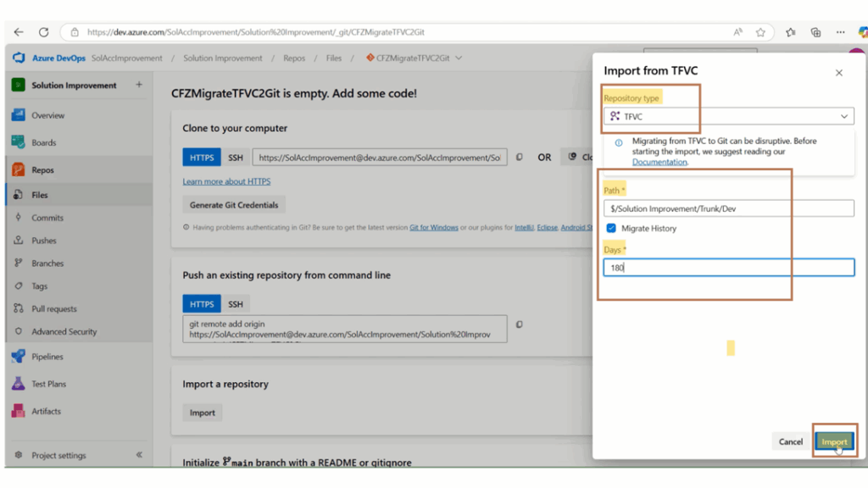This screenshot has height=488, width=868.
Task: Click the Path input field
Action: pyautogui.click(x=728, y=208)
